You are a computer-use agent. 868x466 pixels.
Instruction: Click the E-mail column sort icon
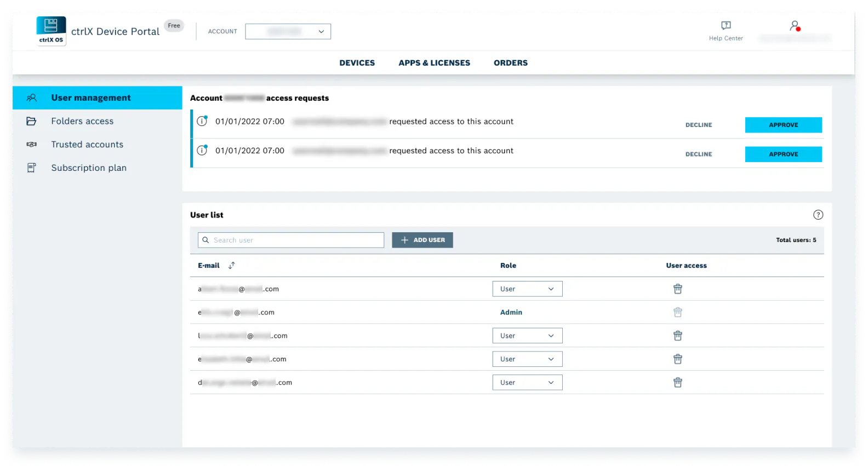(x=232, y=265)
